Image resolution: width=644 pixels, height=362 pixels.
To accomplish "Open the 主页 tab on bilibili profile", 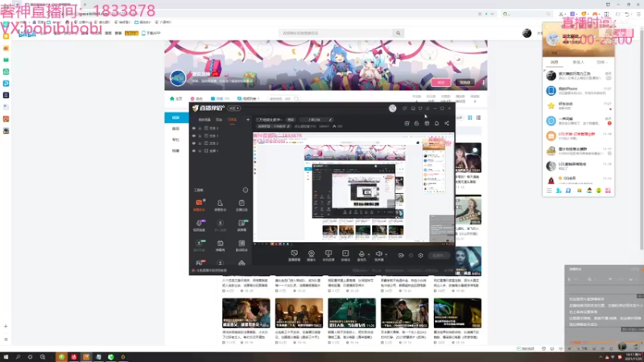I will pyautogui.click(x=175, y=98).
